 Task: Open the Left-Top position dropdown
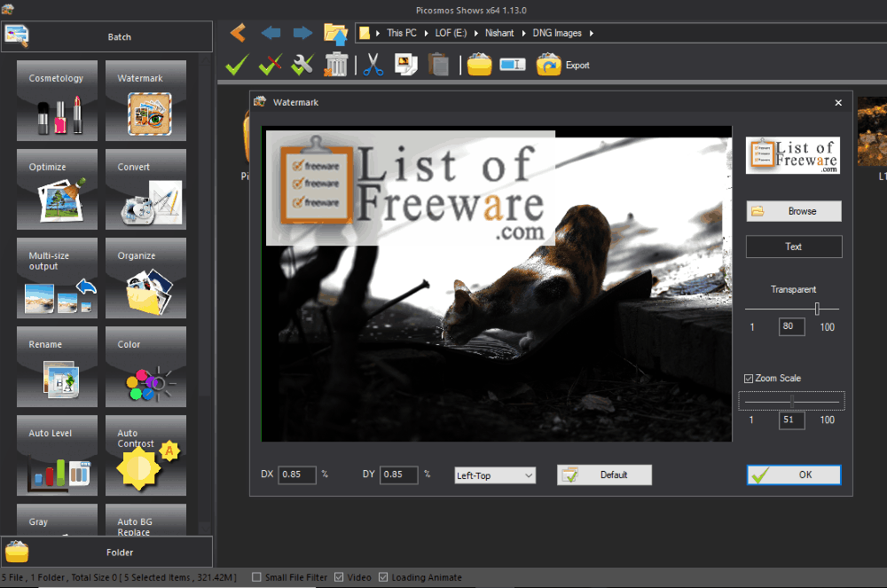(x=494, y=475)
